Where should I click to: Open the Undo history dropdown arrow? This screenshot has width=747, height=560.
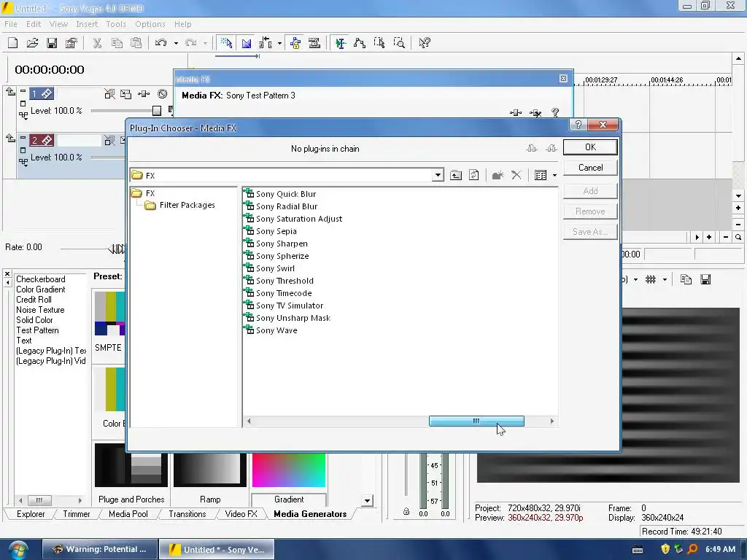(x=176, y=43)
